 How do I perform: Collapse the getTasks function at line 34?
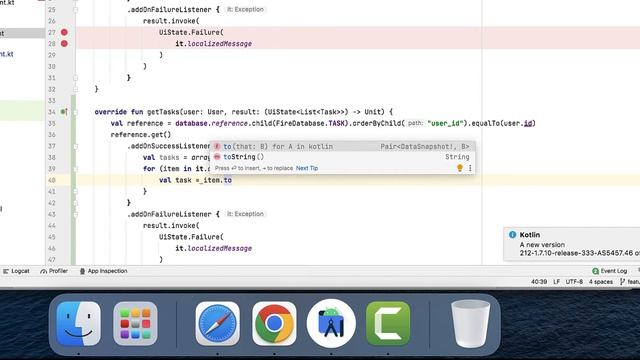(76, 112)
